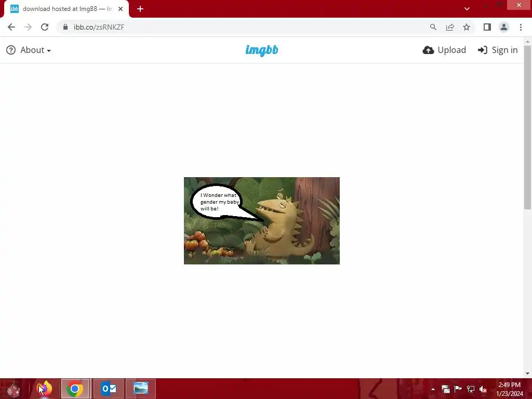
Task: Close the Chrome window
Action: coord(519,5)
